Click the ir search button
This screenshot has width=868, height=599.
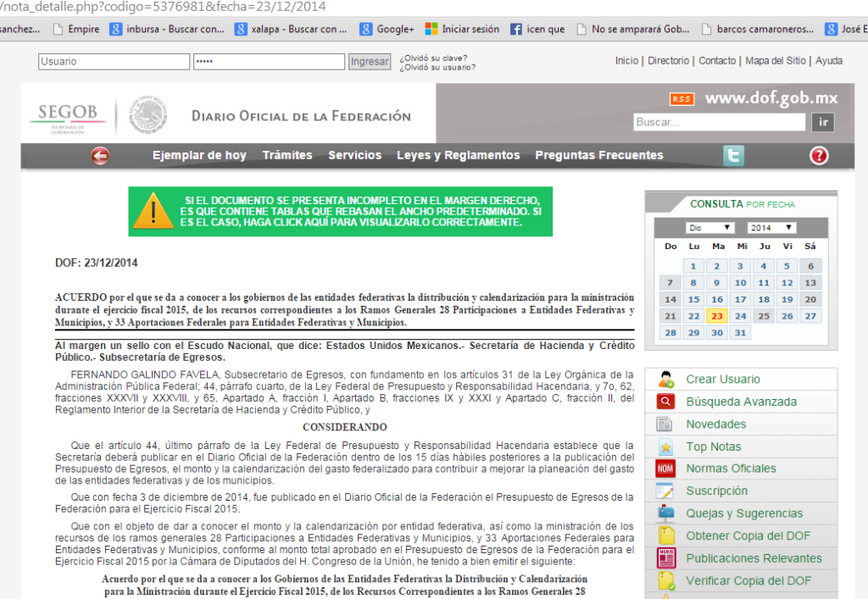pyautogui.click(x=822, y=122)
